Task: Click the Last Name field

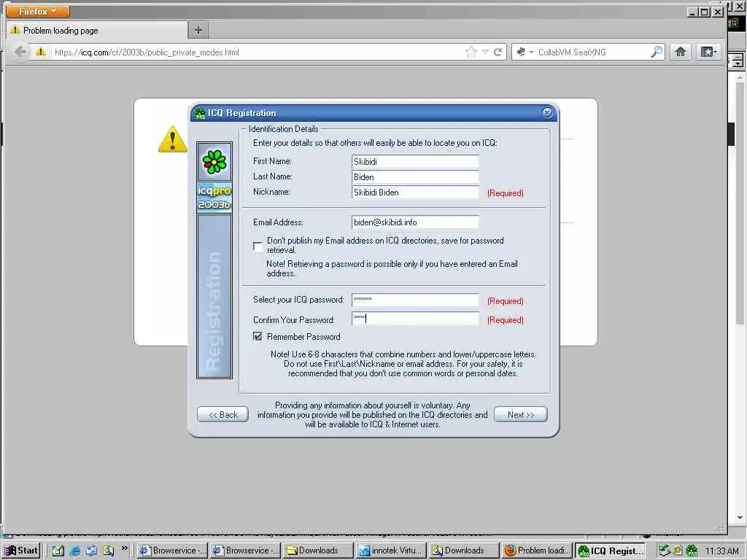Action: pos(415,176)
